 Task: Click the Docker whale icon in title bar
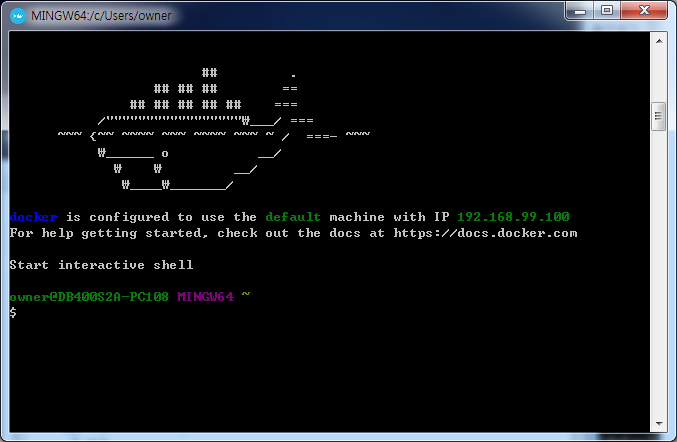[x=18, y=14]
